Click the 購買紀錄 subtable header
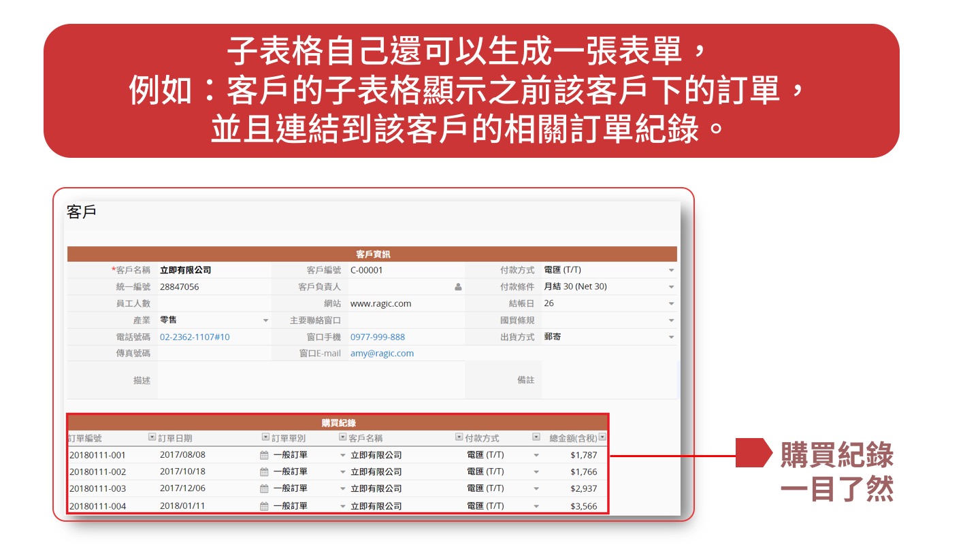The height and width of the screenshot is (551, 980). pos(338,423)
